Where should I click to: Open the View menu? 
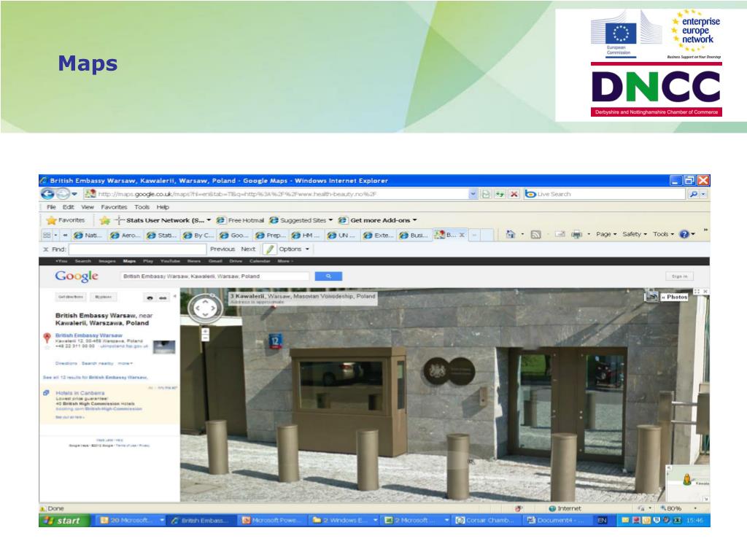coord(88,207)
